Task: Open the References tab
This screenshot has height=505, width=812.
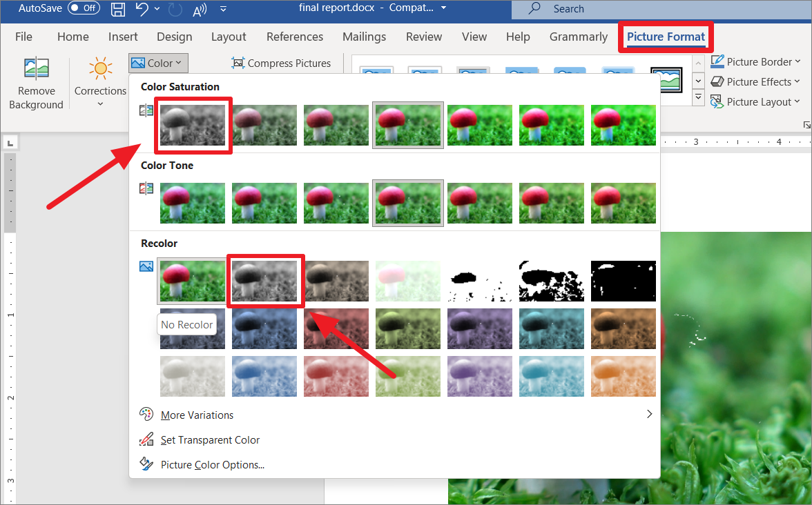Action: (x=295, y=37)
